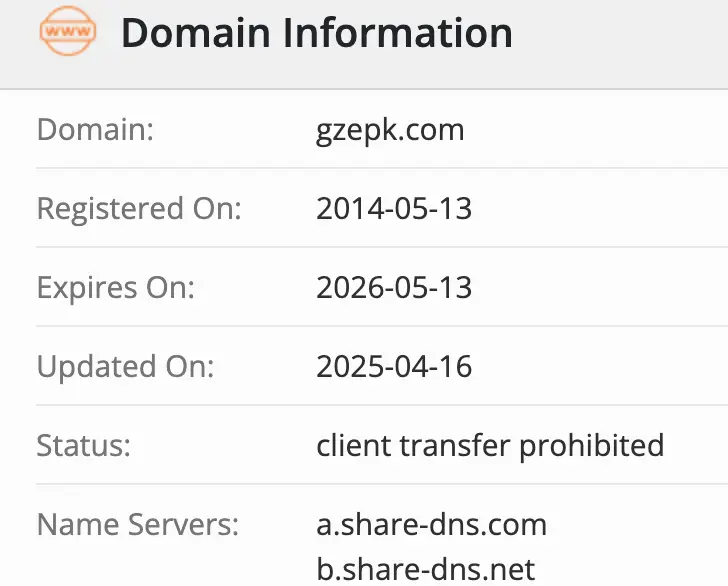The width and height of the screenshot is (728, 586).
Task: Click the client transfer prohibited status
Action: pyautogui.click(x=490, y=445)
